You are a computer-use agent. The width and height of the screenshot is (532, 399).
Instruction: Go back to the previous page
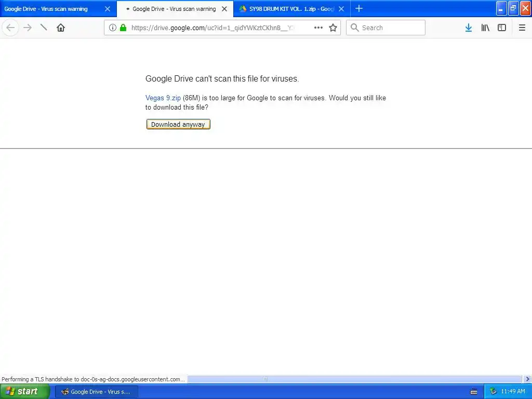[x=10, y=28]
